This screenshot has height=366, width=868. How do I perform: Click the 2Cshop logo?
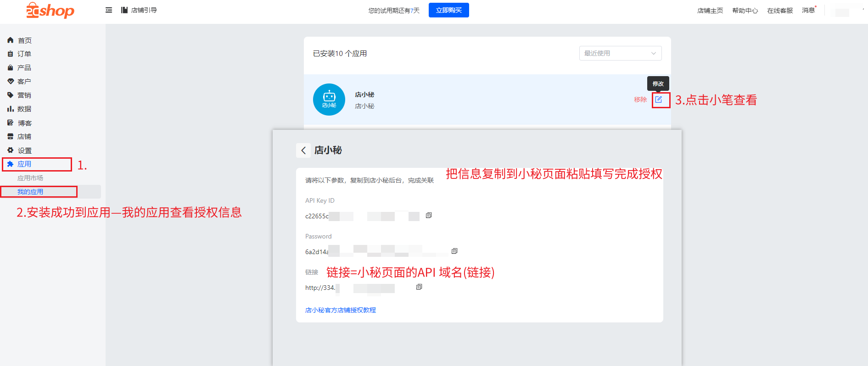pos(50,10)
